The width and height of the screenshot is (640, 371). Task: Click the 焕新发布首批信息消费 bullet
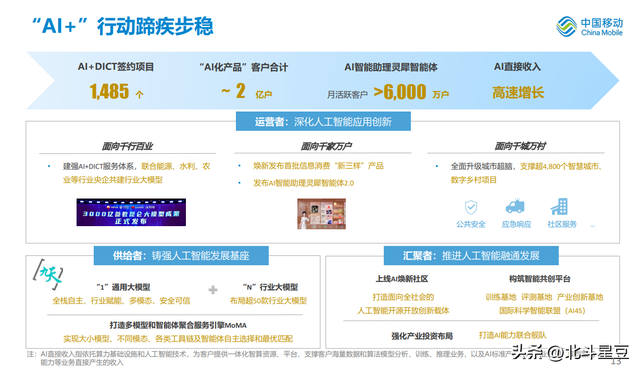318,166
